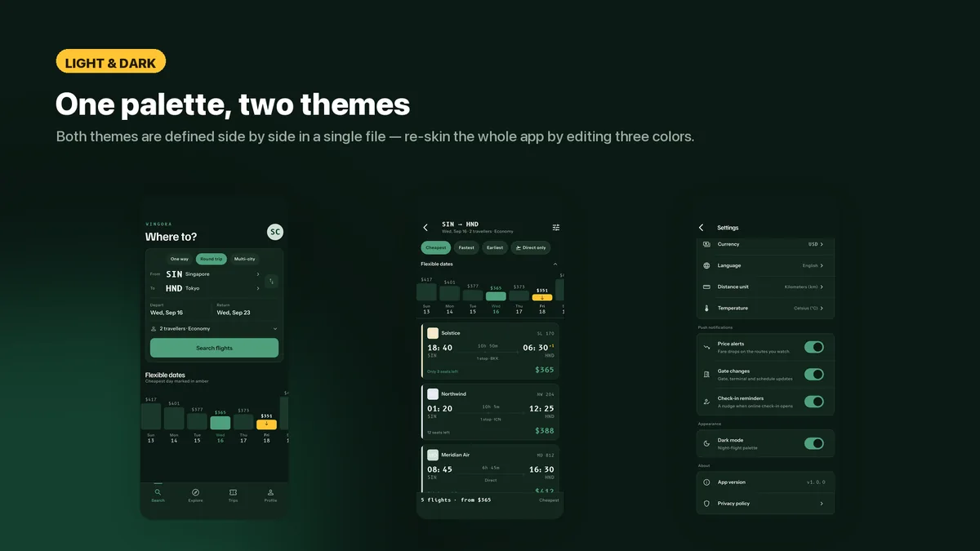Viewport: 980px width, 551px height.
Task: Open the To HND Tokyo chevron
Action: (258, 288)
